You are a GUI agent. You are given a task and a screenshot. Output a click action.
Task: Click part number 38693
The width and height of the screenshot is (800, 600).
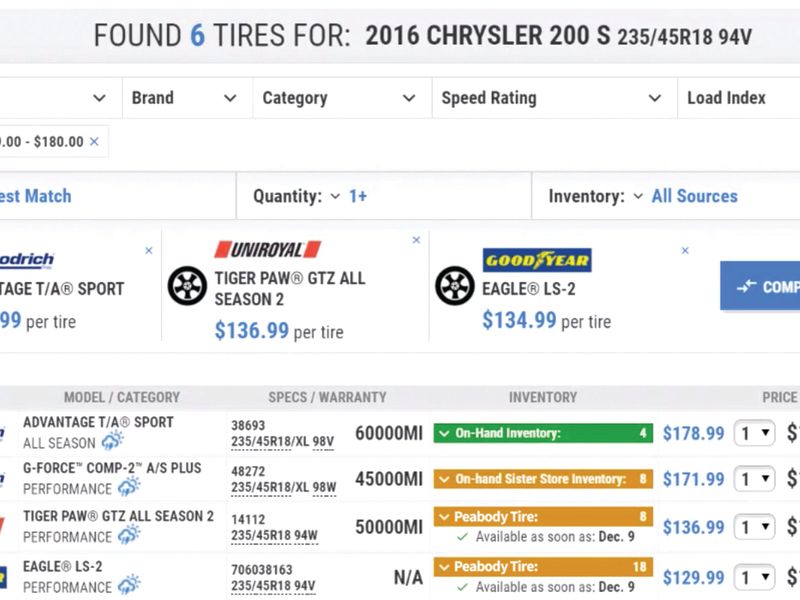click(x=248, y=426)
